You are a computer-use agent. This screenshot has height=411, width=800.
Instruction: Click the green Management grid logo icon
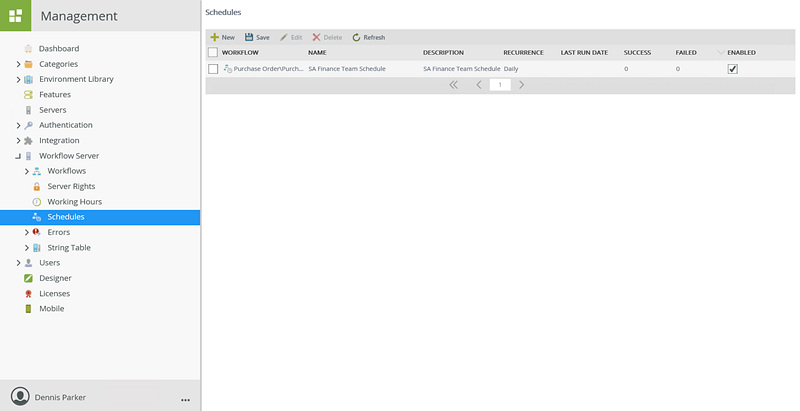(15, 15)
